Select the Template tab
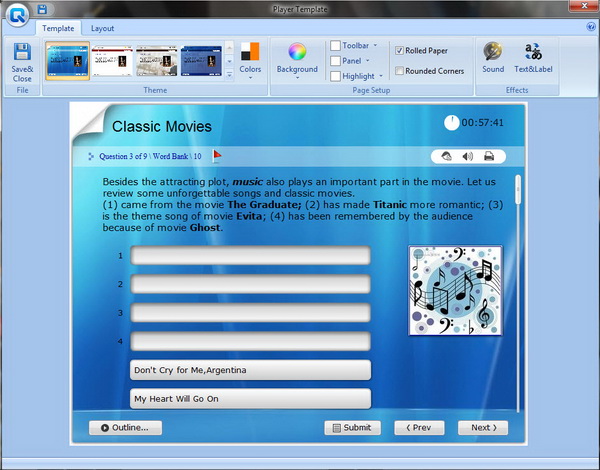The image size is (600, 470). 58,29
